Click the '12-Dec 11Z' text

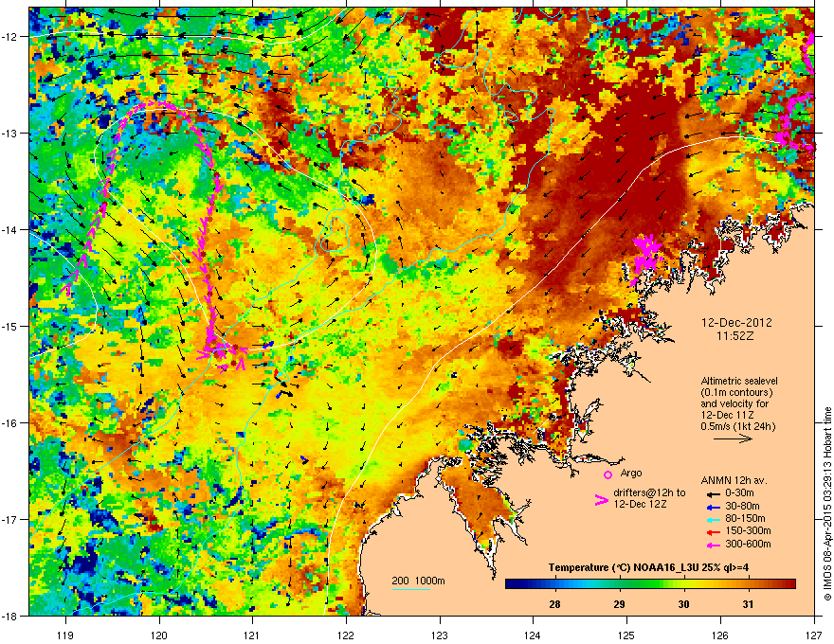727,415
